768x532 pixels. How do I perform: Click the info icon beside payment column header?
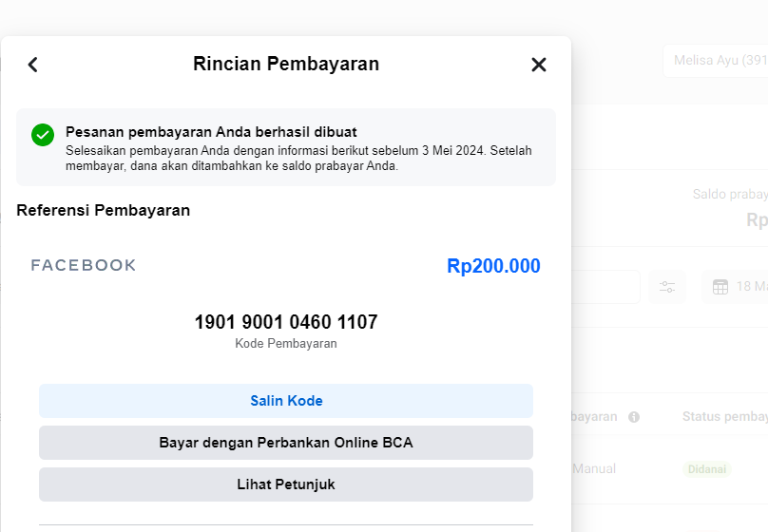coord(634,417)
